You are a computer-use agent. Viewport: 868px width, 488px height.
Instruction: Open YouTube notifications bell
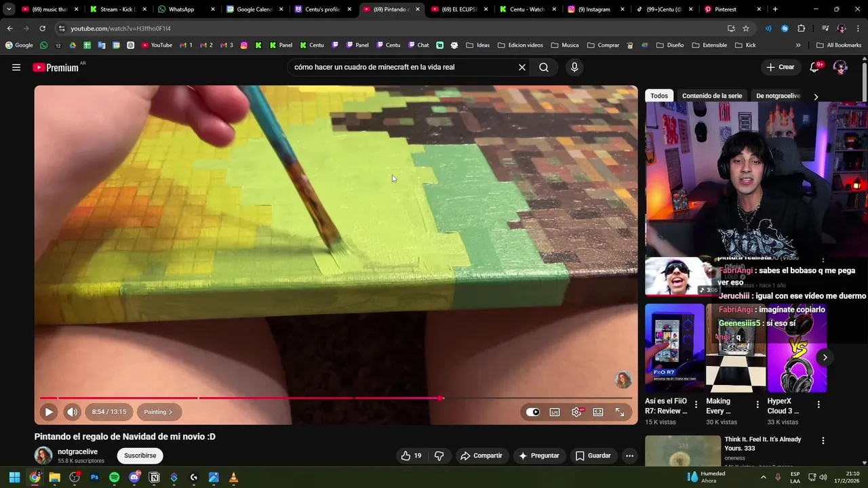click(x=815, y=67)
